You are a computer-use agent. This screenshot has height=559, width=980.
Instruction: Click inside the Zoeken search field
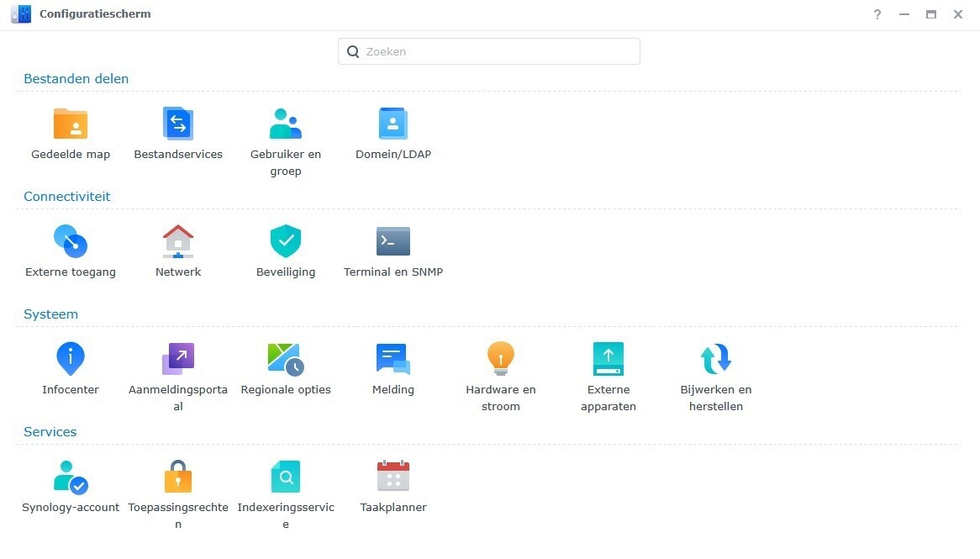click(x=488, y=51)
